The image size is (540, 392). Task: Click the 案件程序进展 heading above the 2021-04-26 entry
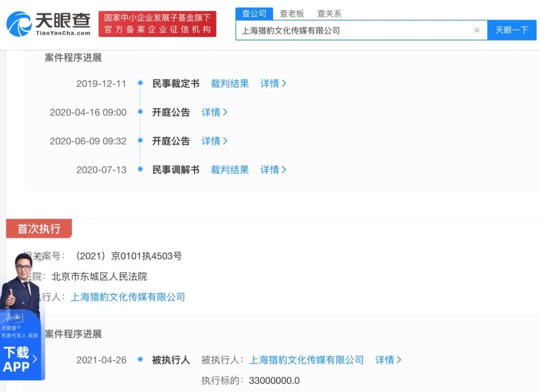73,334
